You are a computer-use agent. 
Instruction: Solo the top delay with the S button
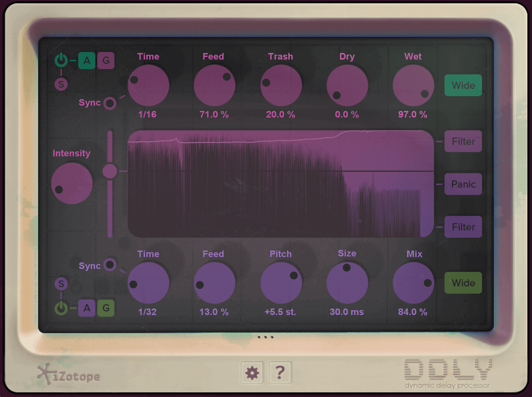61,84
